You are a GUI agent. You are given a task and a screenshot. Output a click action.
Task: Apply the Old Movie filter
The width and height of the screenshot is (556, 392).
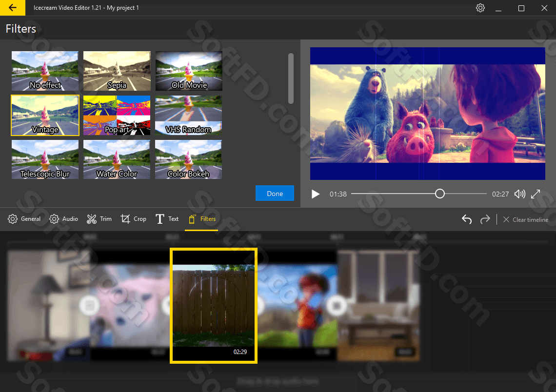click(189, 71)
